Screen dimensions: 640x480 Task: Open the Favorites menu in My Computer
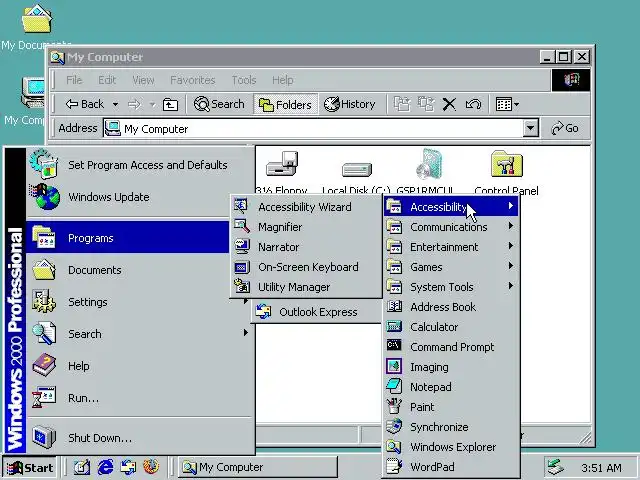tap(193, 80)
